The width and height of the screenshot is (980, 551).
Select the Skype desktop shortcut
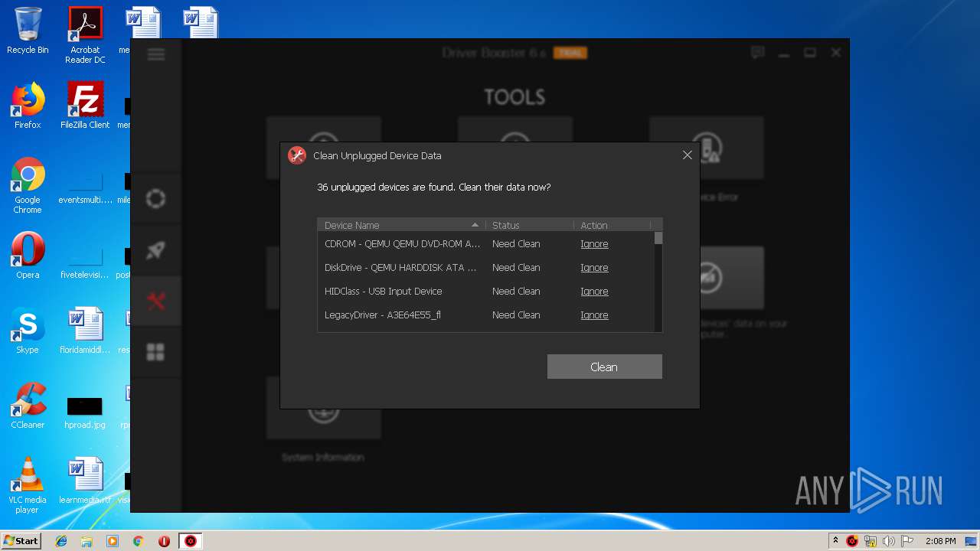28,331
